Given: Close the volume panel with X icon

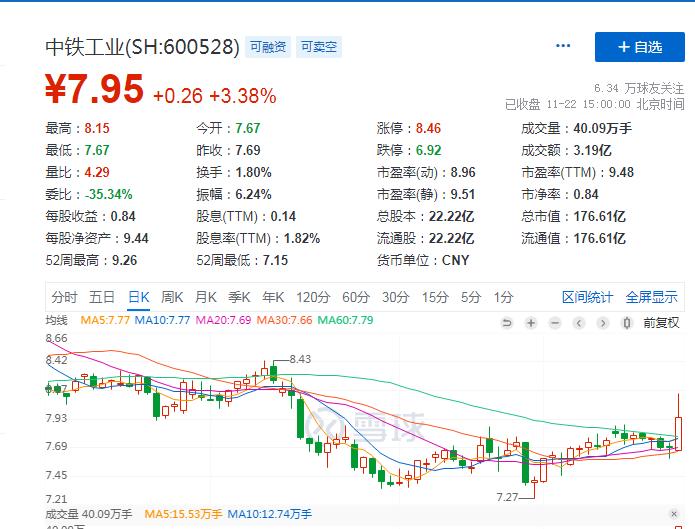Looking at the screenshot, I should (674, 513).
